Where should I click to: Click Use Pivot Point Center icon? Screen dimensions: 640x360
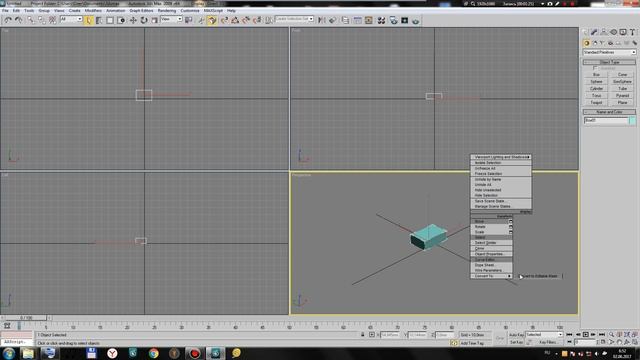(x=189, y=20)
